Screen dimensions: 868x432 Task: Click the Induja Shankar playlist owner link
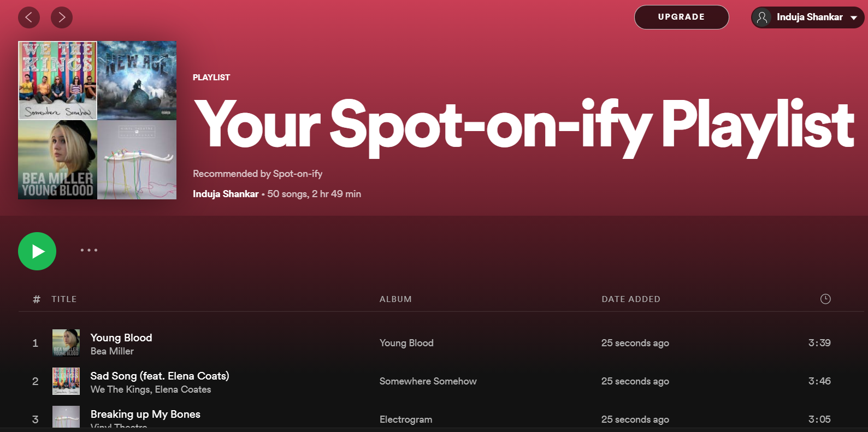tap(226, 194)
